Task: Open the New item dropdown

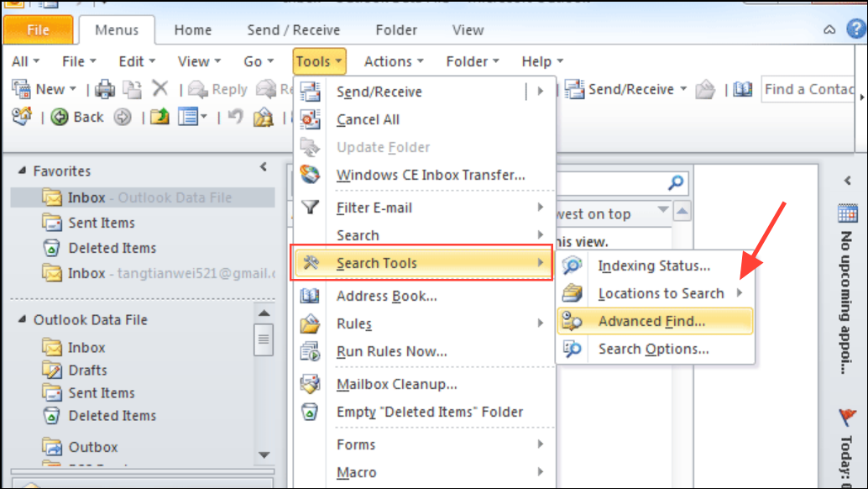Action: pos(44,89)
